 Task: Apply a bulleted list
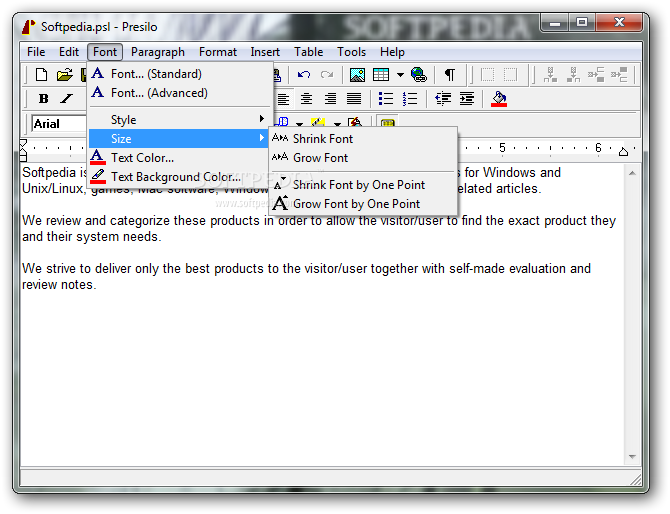click(386, 99)
